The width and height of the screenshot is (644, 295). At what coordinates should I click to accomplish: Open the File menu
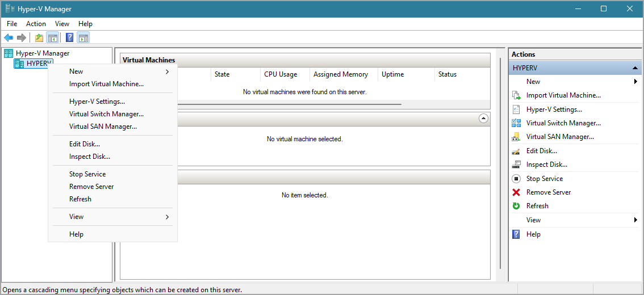pos(12,24)
